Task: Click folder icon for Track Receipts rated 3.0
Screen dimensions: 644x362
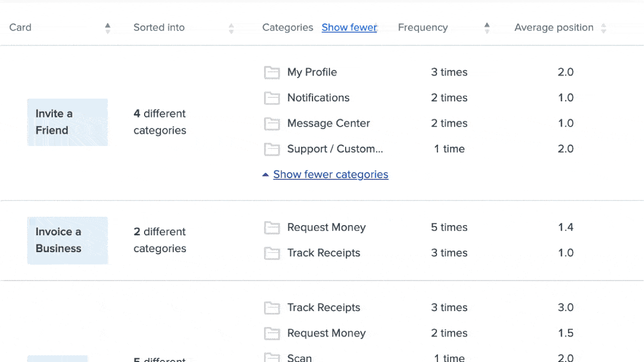Action: tap(272, 308)
